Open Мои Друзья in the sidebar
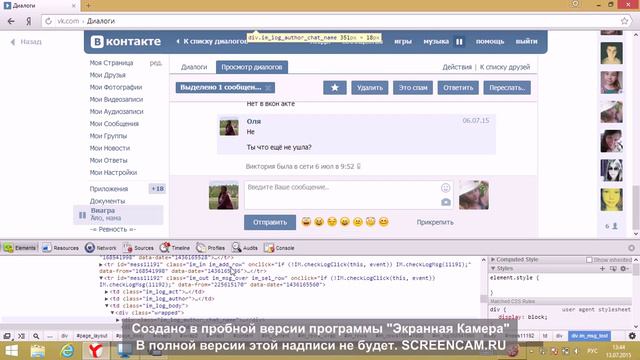 (x=107, y=75)
